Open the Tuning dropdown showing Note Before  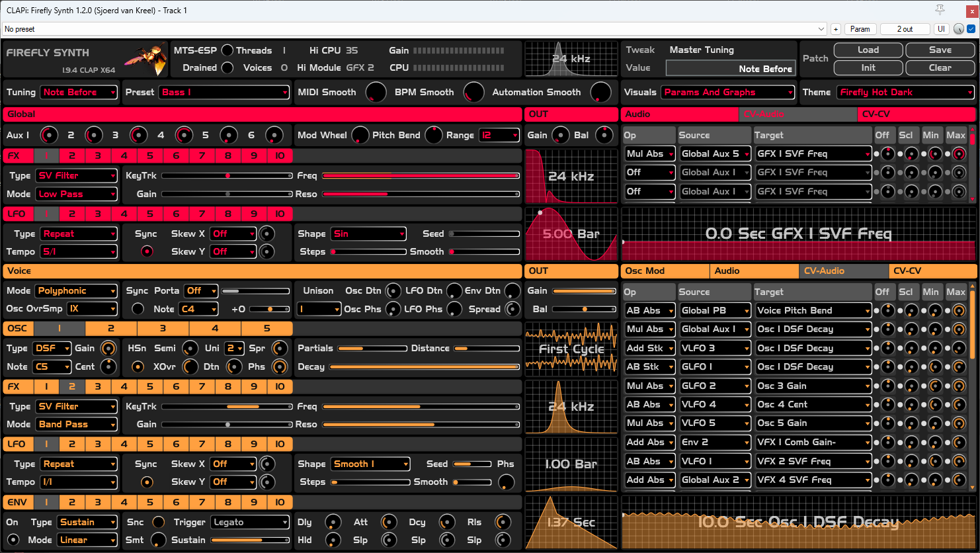tap(79, 93)
